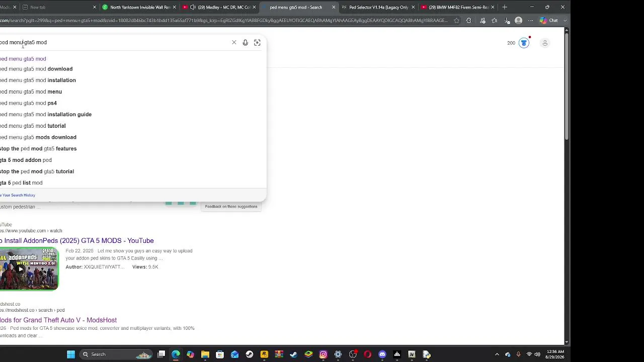Mute audio on the Medley YouTube tab

[193, 7]
